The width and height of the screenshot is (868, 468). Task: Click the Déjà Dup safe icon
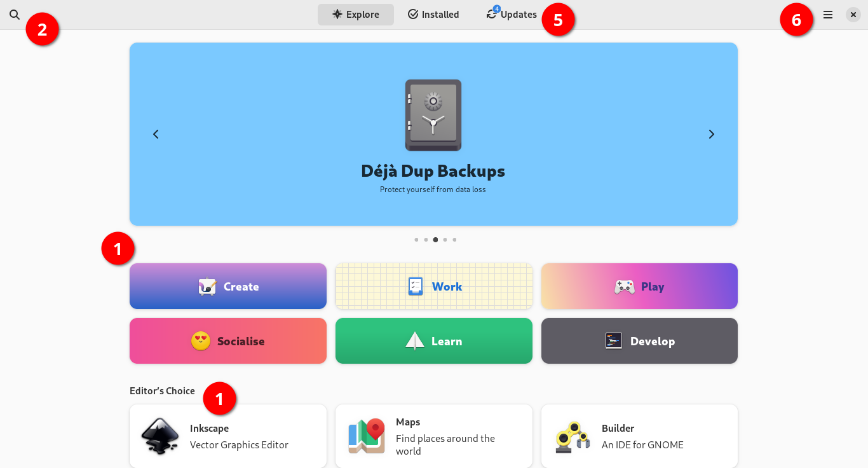tap(433, 115)
